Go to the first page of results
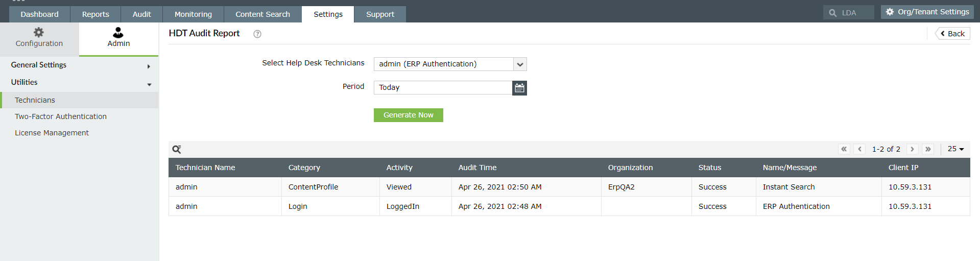 click(x=844, y=149)
